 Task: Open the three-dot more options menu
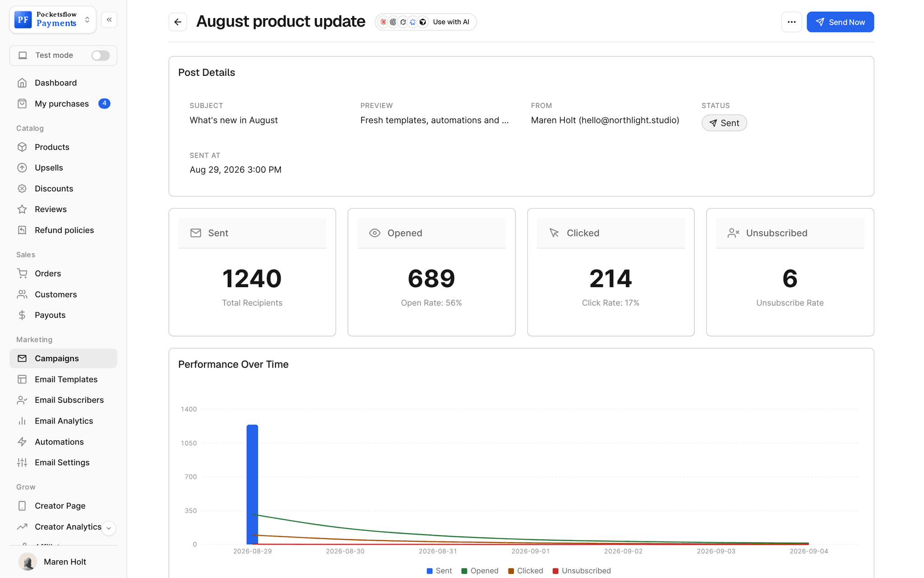(x=791, y=22)
